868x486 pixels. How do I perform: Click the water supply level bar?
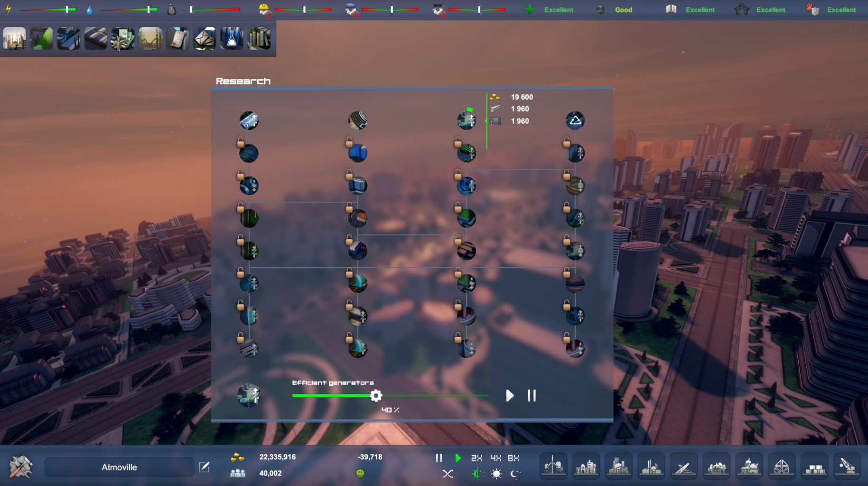129,9
